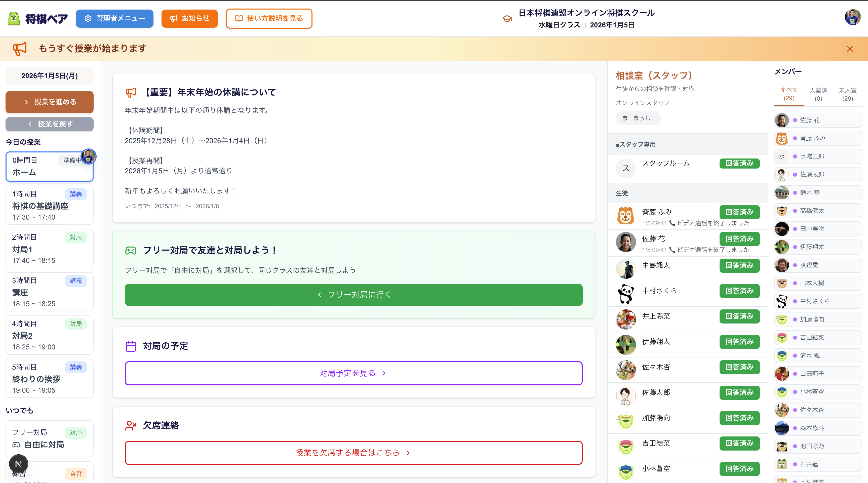Go to フリー対局に行く green button

pyautogui.click(x=353, y=295)
